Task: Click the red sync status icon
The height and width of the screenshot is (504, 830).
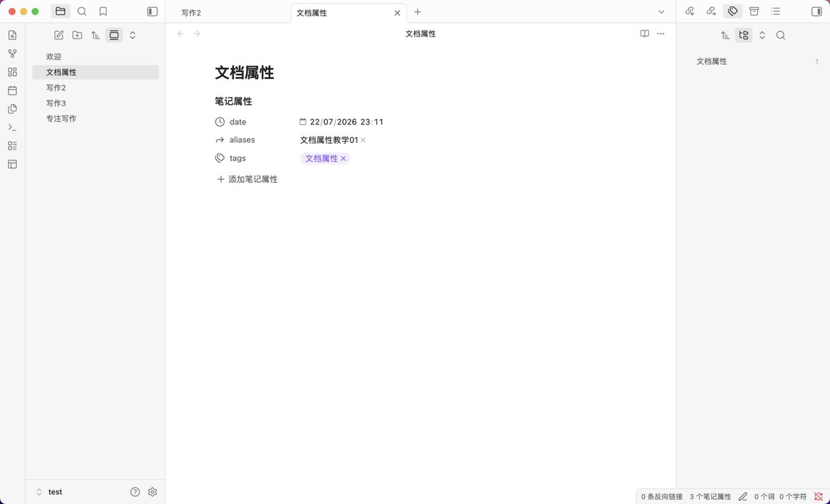Action: click(x=818, y=496)
